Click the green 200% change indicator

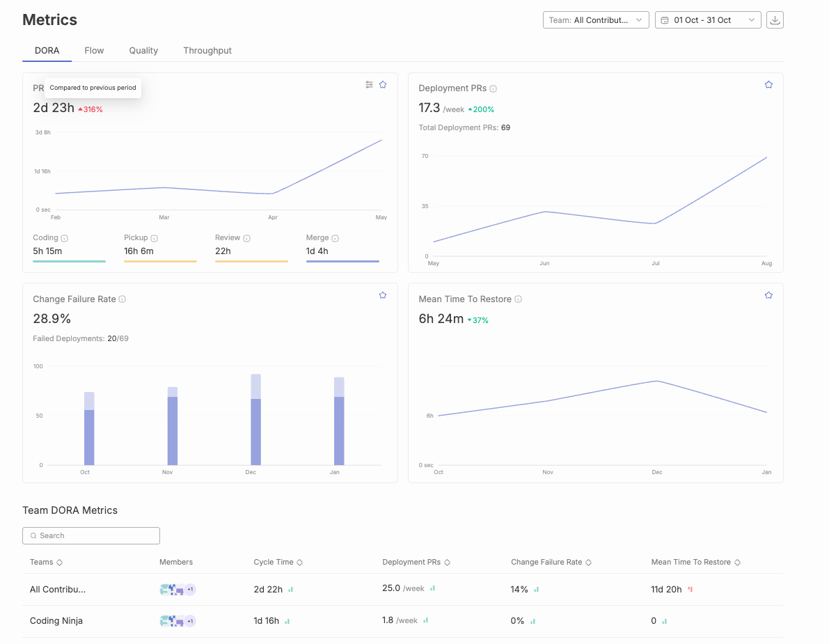pyautogui.click(x=481, y=109)
